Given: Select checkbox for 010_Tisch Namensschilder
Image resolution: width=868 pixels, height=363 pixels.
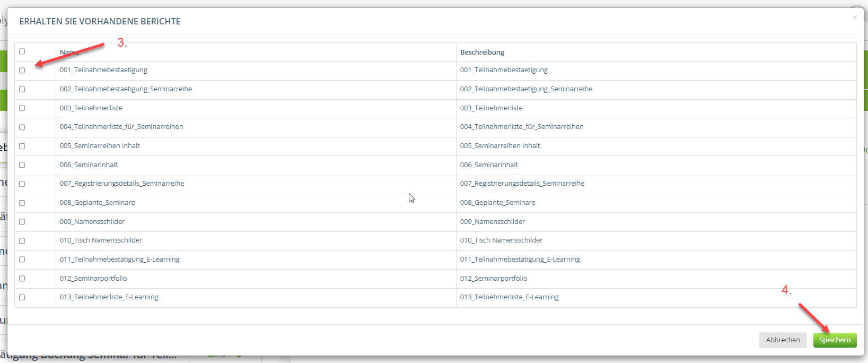Looking at the screenshot, I should (x=22, y=241).
